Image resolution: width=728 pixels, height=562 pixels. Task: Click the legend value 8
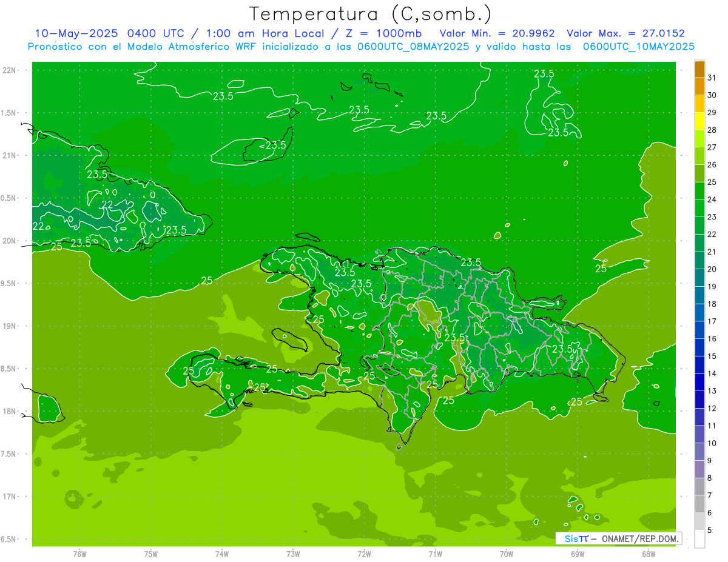(709, 478)
